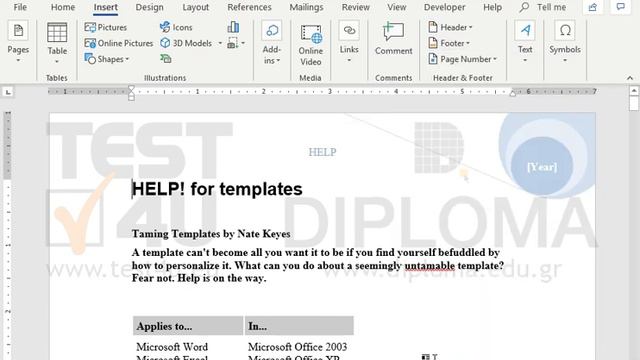This screenshot has height=360, width=640.
Task: Click the "HELP! for templates" heading
Action: pos(217,189)
